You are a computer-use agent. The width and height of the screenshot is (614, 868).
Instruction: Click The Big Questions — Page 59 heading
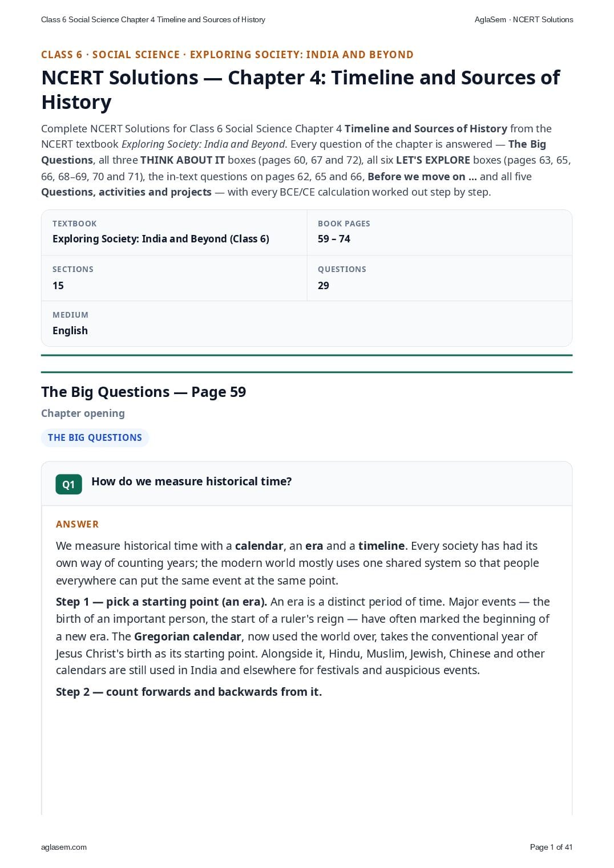pyautogui.click(x=144, y=392)
